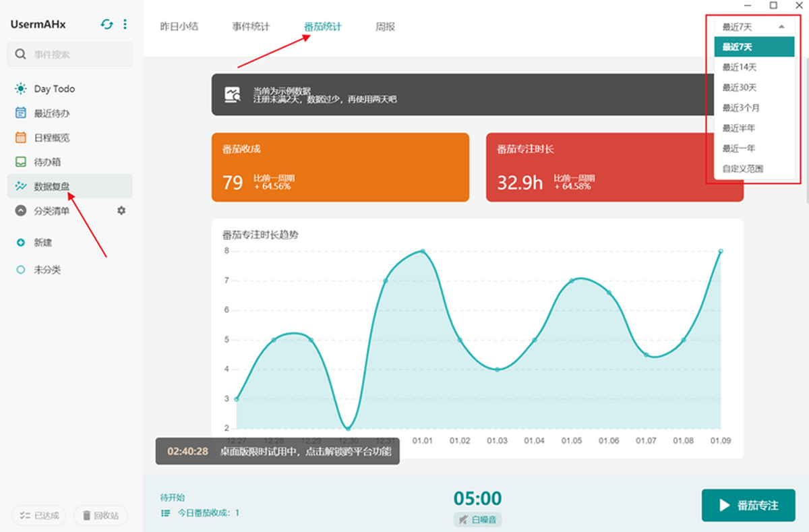Click the 待办箱 inbox icon

pyautogui.click(x=21, y=162)
